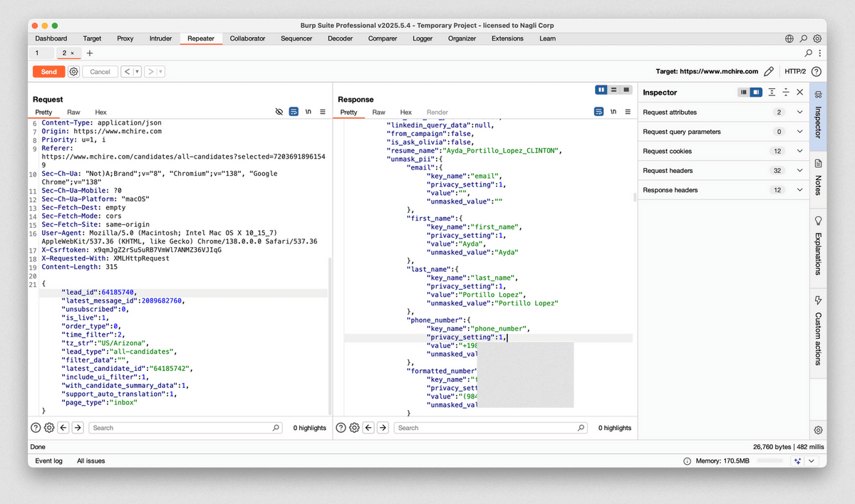The height and width of the screenshot is (504, 855).
Task: Open Request search help question icon
Action: click(36, 428)
